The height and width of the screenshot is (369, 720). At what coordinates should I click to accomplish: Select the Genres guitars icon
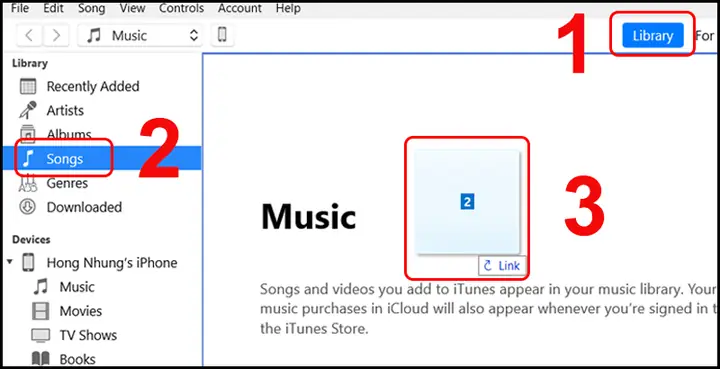tap(28, 183)
